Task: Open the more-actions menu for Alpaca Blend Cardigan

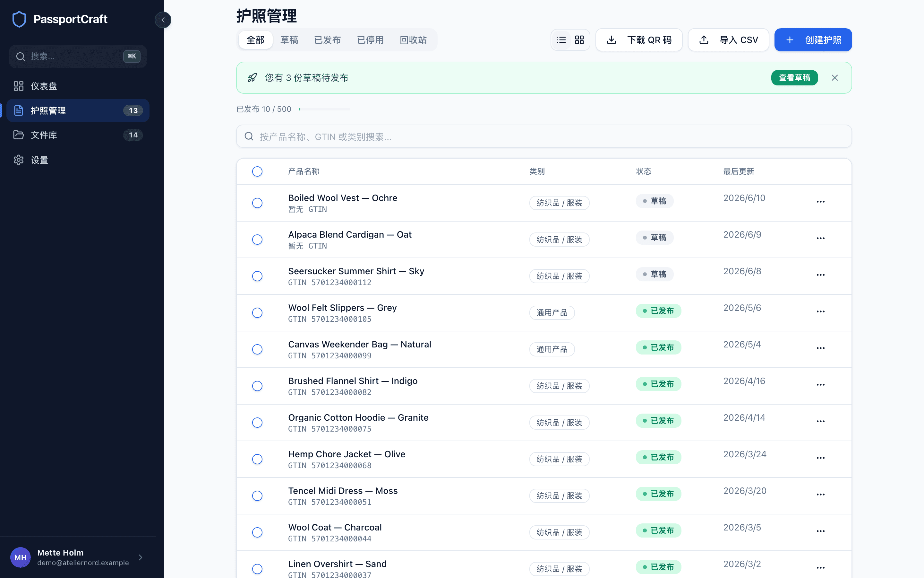Action: pyautogui.click(x=820, y=238)
